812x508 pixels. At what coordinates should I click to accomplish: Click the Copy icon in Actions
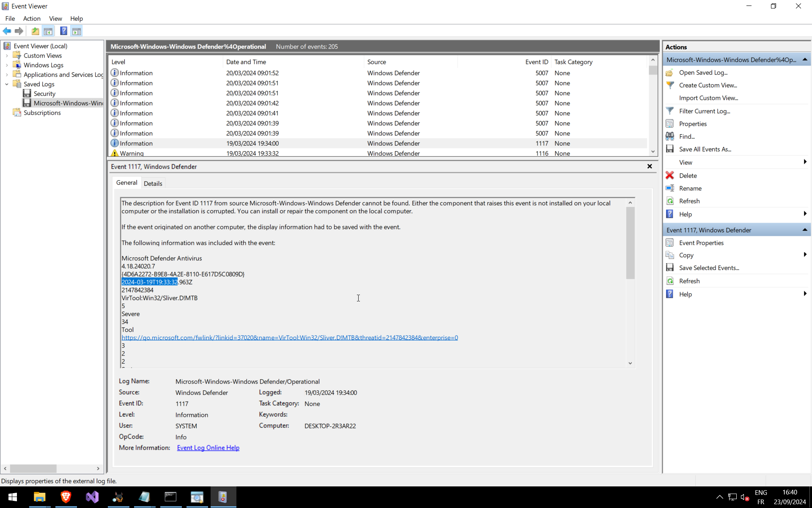[670, 255]
